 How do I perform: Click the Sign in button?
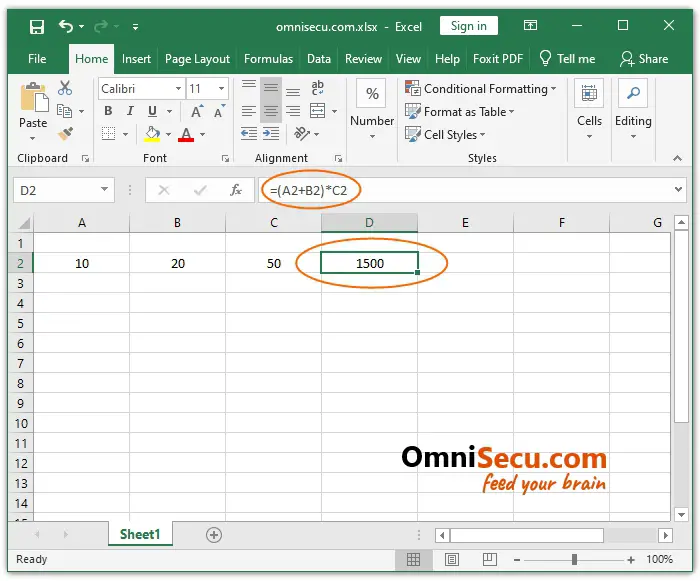pos(468,26)
